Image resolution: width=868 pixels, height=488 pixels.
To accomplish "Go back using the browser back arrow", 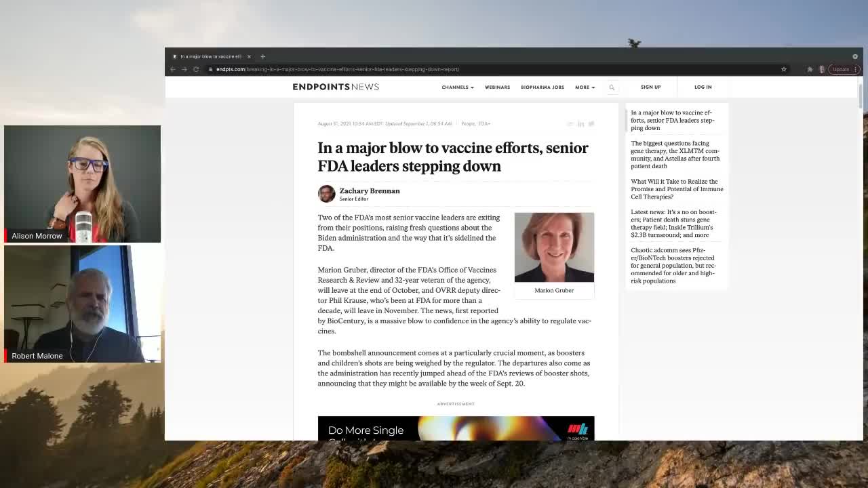I will coord(173,69).
